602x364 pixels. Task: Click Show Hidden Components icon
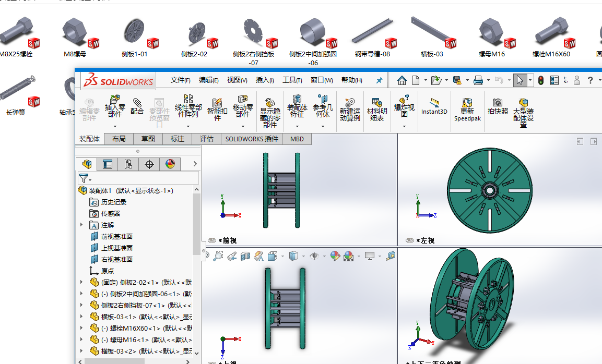coord(270,102)
